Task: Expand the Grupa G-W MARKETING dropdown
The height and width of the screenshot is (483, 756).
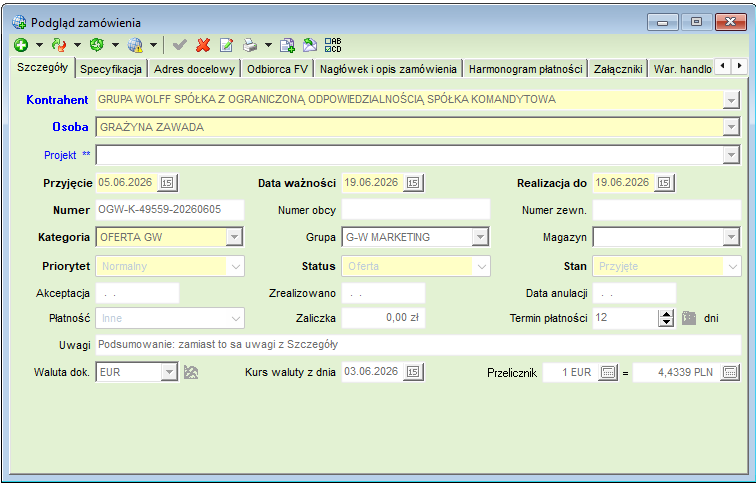Action: tap(480, 237)
